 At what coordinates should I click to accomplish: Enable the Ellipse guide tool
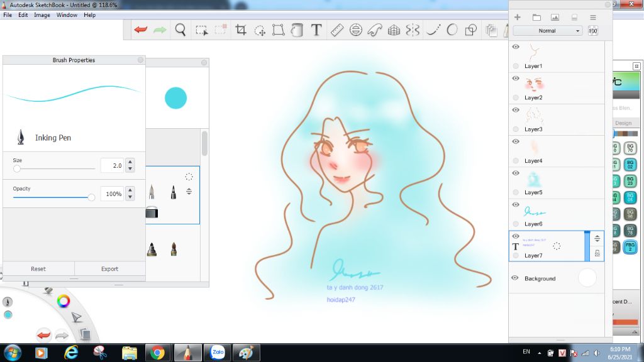(x=356, y=30)
